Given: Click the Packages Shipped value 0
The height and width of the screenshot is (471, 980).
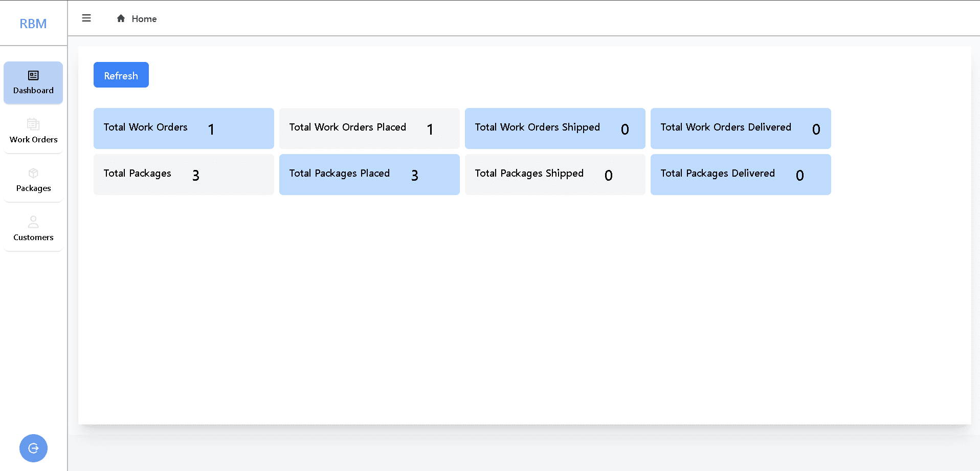Looking at the screenshot, I should coord(609,176).
